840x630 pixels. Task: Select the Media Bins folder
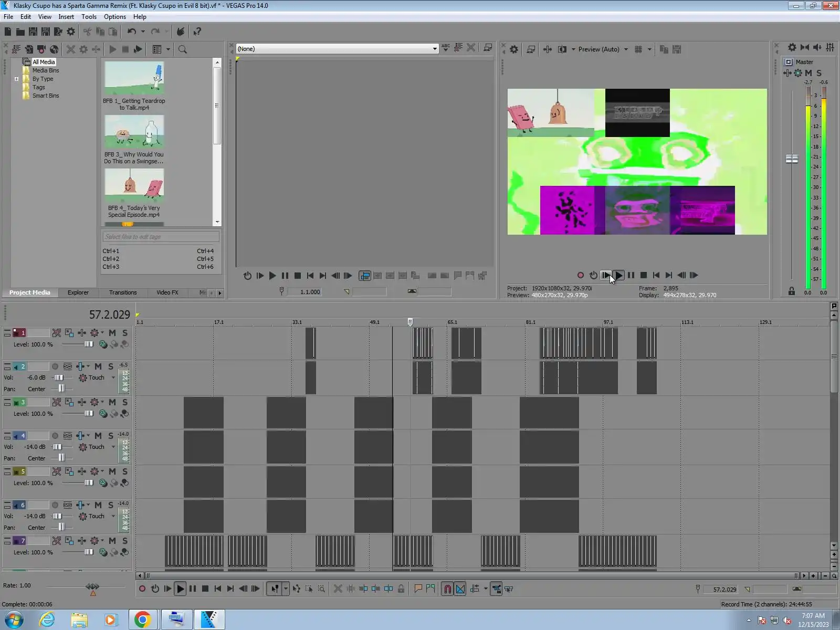46,70
